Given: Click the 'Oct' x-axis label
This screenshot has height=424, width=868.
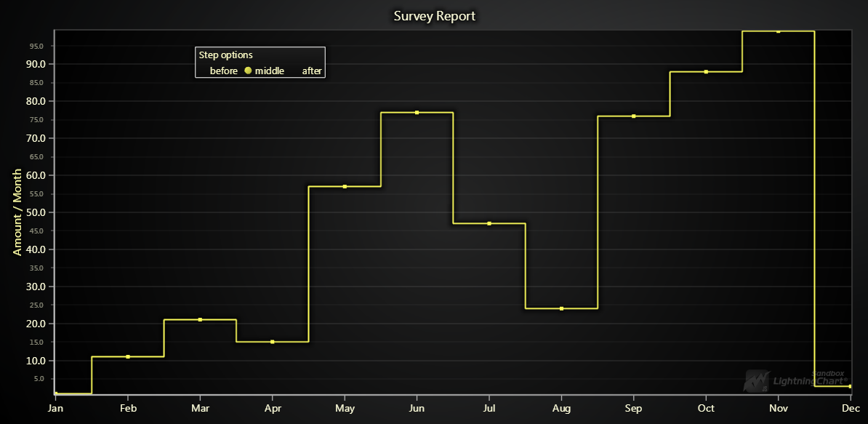Looking at the screenshot, I should pos(706,409).
